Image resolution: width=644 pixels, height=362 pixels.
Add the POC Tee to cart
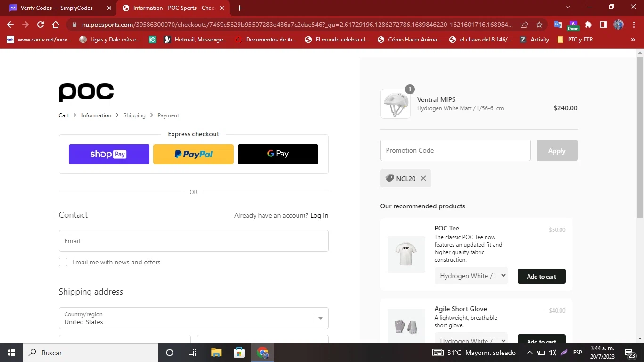click(542, 276)
